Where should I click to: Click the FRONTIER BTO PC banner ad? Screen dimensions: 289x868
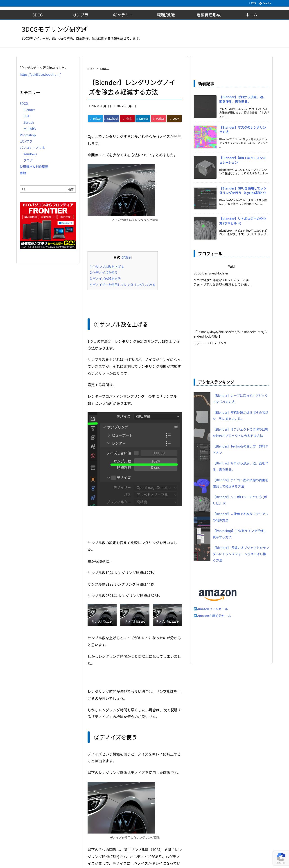coord(48,225)
